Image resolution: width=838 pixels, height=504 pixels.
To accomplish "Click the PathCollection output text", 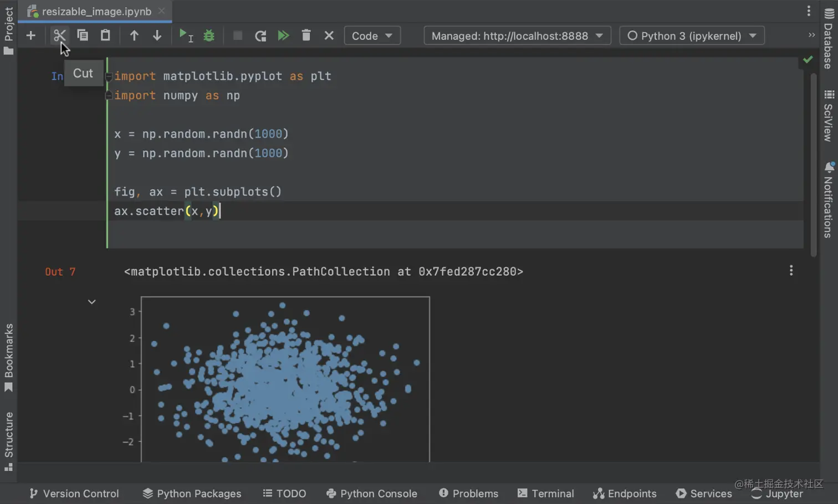I will [x=324, y=271].
